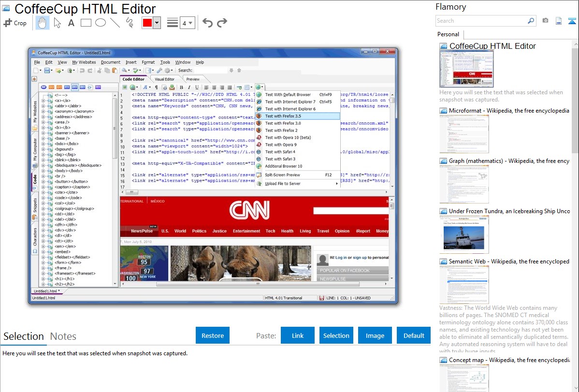The width and height of the screenshot is (579, 392).
Task: Open the Format menu in CoffeeCup
Action: click(x=148, y=62)
